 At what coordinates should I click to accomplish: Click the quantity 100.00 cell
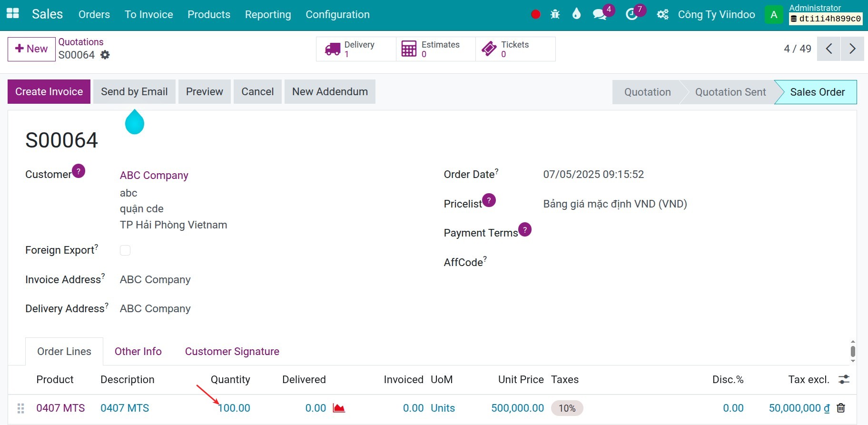234,408
